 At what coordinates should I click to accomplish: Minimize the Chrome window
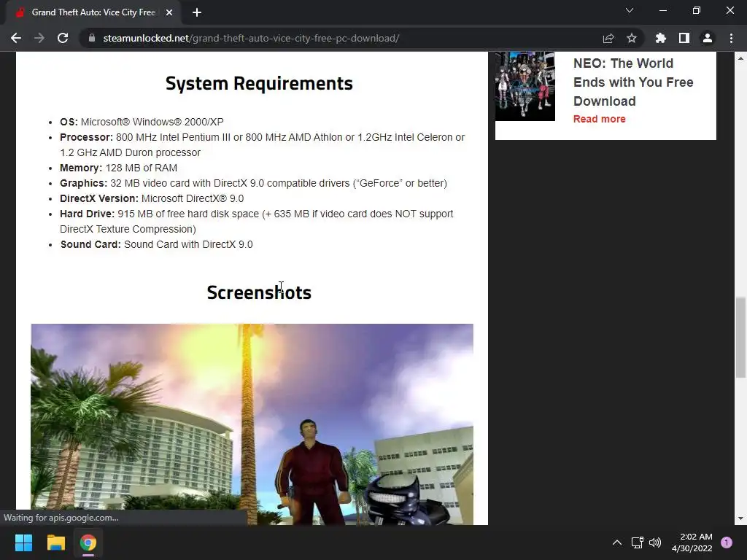point(662,10)
